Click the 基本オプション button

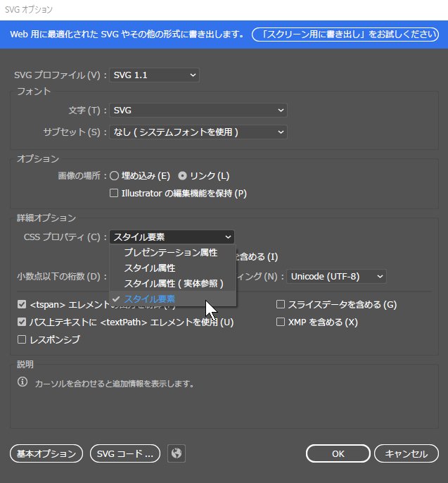pos(46,453)
